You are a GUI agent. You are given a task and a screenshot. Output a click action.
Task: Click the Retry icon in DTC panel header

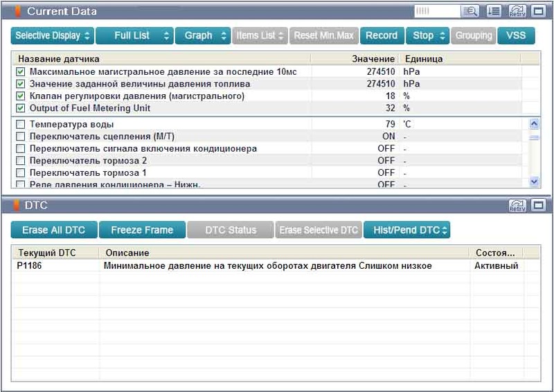click(517, 206)
